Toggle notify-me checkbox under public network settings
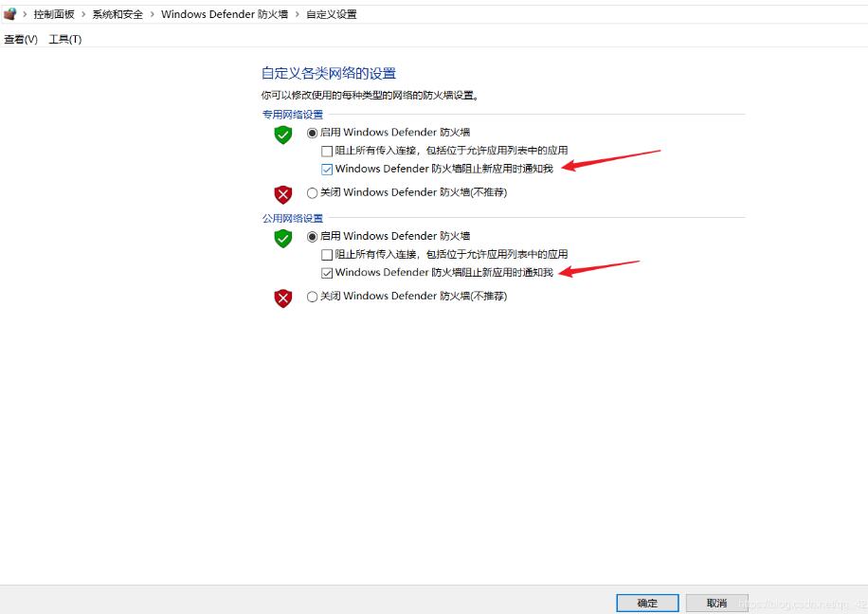The width and height of the screenshot is (868, 614). point(327,273)
